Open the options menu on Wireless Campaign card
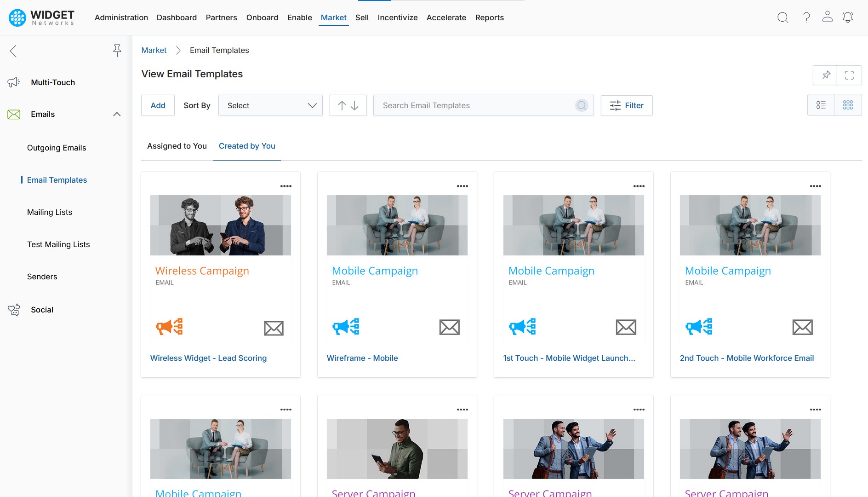This screenshot has height=497, width=868. 286,186
